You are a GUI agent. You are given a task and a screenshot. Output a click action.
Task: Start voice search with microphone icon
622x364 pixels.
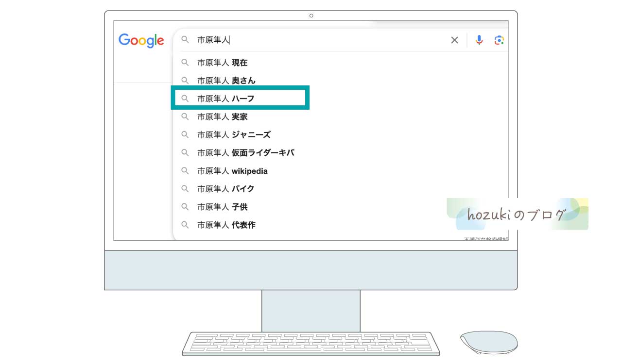coord(479,40)
